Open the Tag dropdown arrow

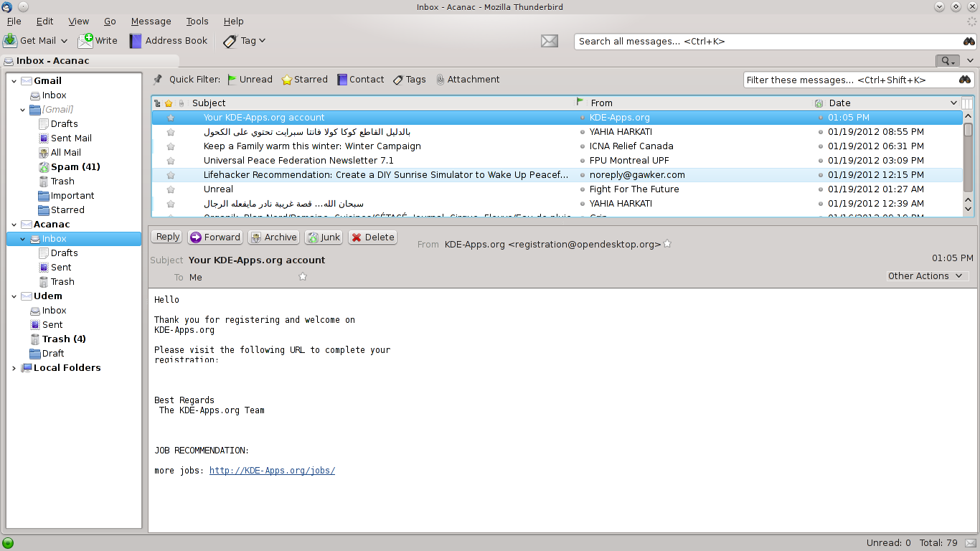tap(262, 41)
